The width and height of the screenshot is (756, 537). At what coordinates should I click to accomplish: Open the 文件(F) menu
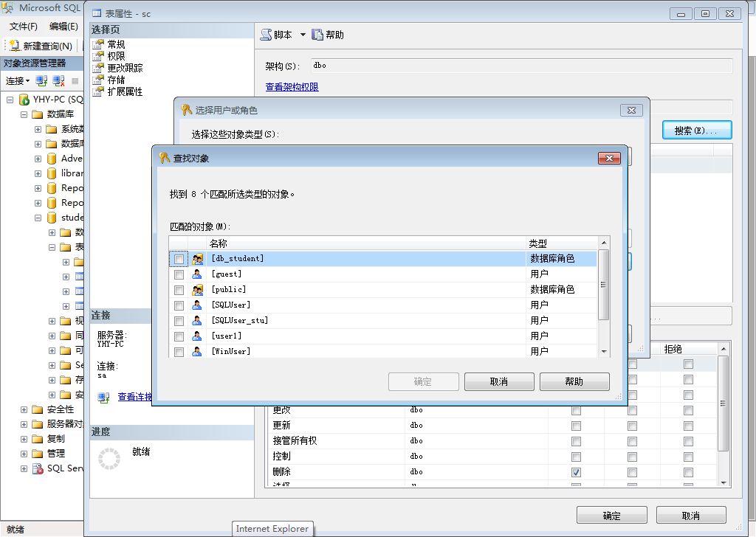pyautogui.click(x=23, y=26)
